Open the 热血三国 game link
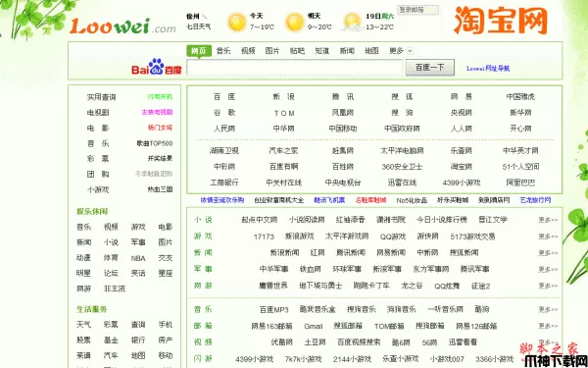Screen dimensions: 588x368 pos(160,189)
